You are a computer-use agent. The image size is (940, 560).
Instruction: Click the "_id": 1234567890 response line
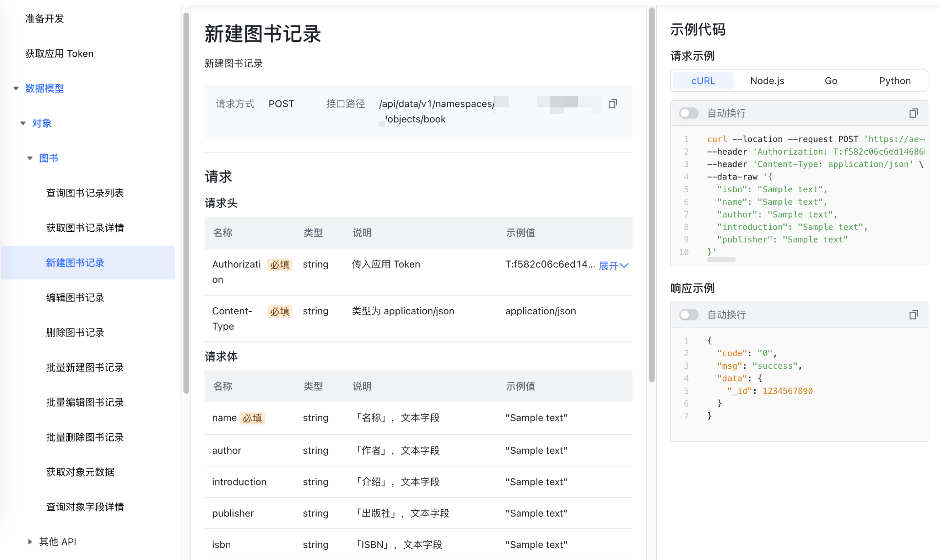pyautogui.click(x=770, y=391)
